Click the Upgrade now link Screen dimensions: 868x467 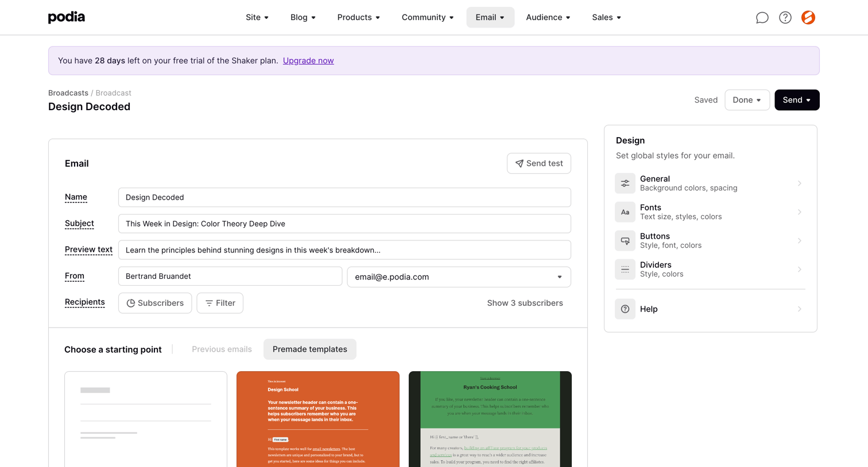tap(308, 61)
